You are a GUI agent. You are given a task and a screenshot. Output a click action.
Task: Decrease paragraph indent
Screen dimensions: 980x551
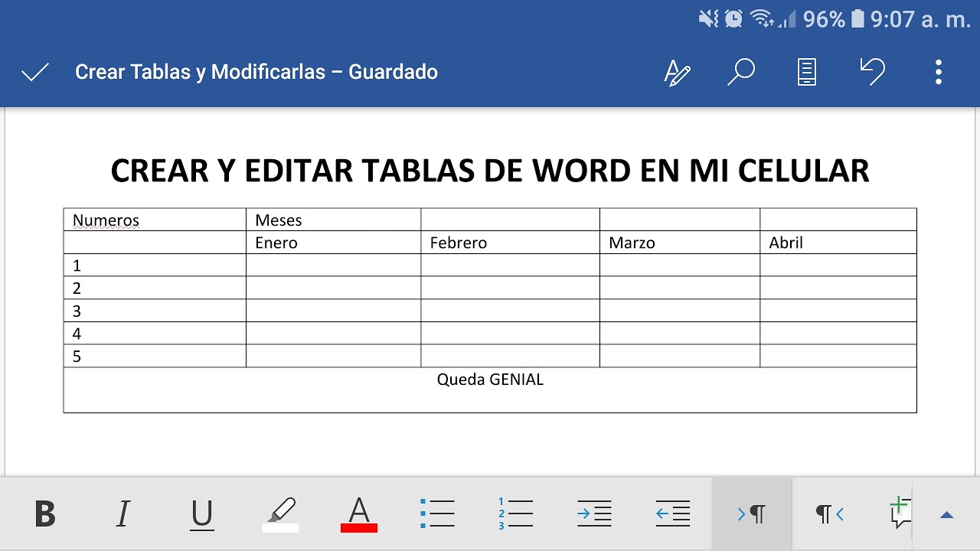pos(673,514)
